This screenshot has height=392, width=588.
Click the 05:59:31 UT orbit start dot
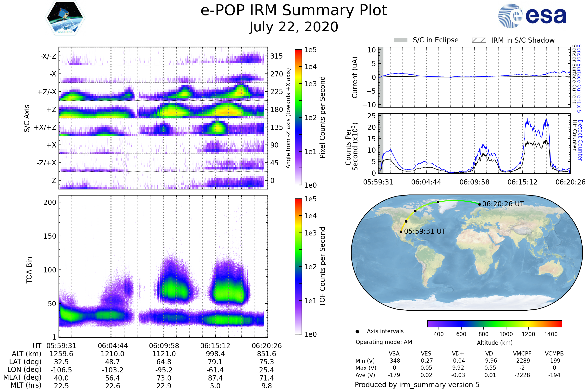[401, 232]
